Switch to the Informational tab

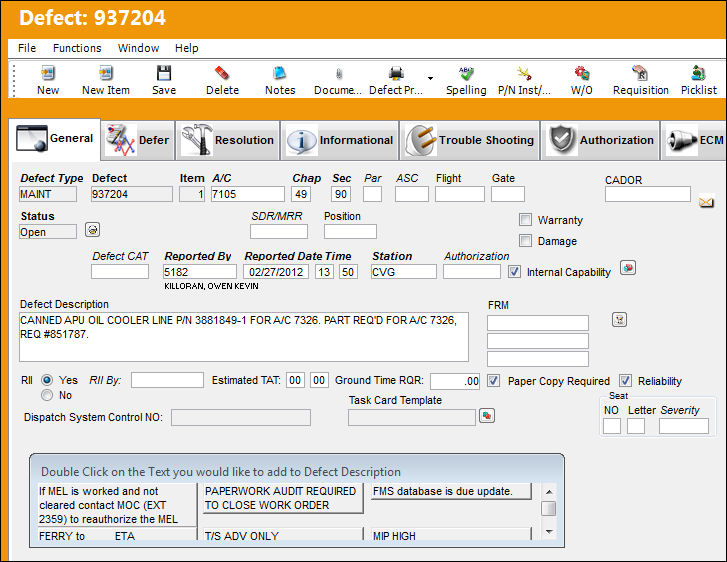(x=340, y=140)
